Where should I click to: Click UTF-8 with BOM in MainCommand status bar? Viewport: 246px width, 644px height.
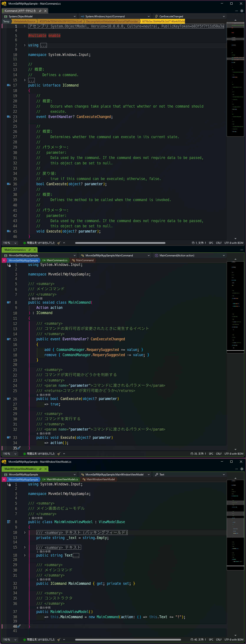(234, 454)
